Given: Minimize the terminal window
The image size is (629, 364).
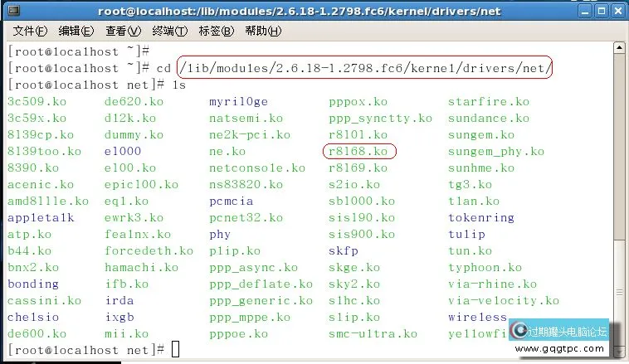Looking at the screenshot, I should (585, 12).
